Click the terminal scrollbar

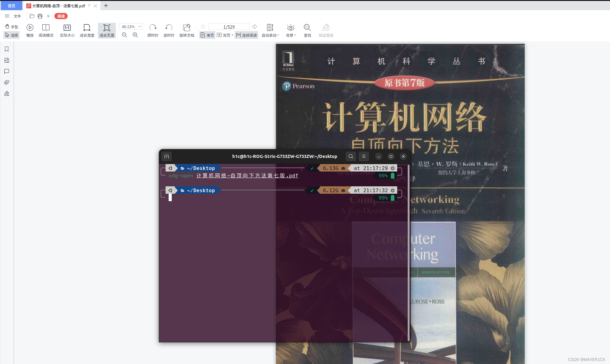pos(409,253)
